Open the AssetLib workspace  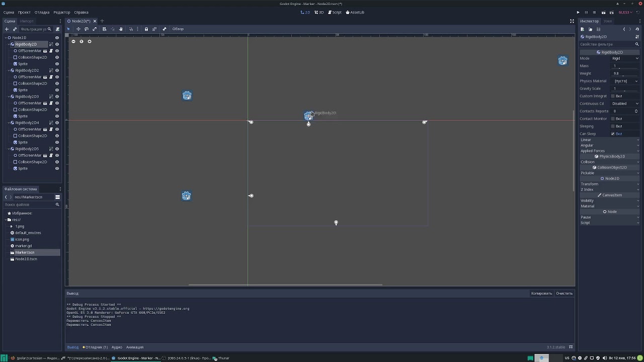point(355,13)
